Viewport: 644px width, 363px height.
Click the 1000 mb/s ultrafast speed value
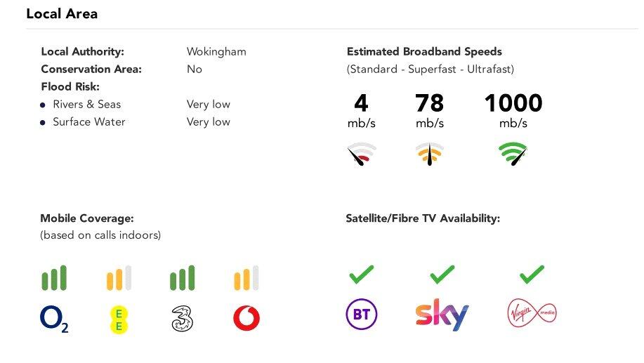point(513,104)
